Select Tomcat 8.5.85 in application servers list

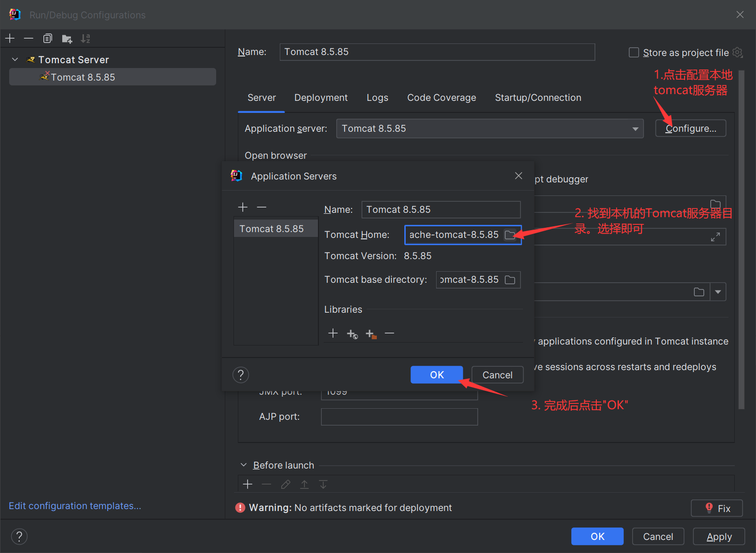[x=276, y=228]
